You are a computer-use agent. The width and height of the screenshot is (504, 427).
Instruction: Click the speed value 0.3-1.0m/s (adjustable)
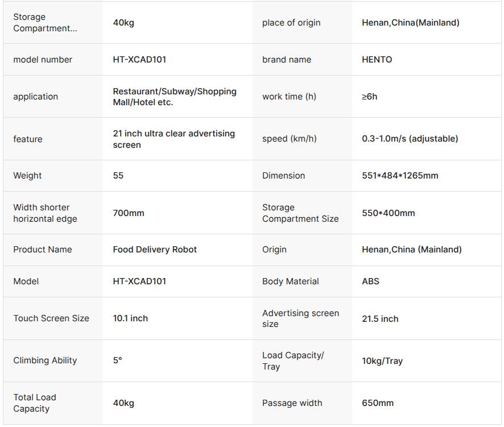(410, 139)
